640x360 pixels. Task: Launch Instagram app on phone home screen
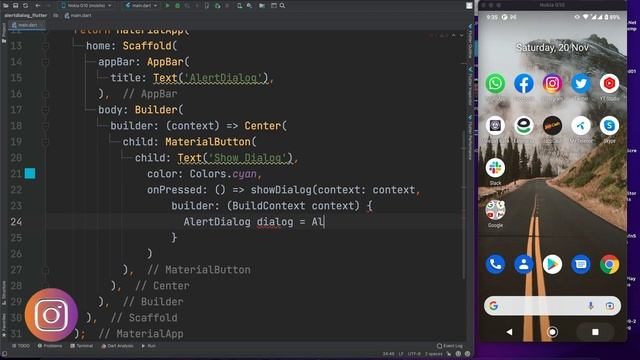coord(552,84)
